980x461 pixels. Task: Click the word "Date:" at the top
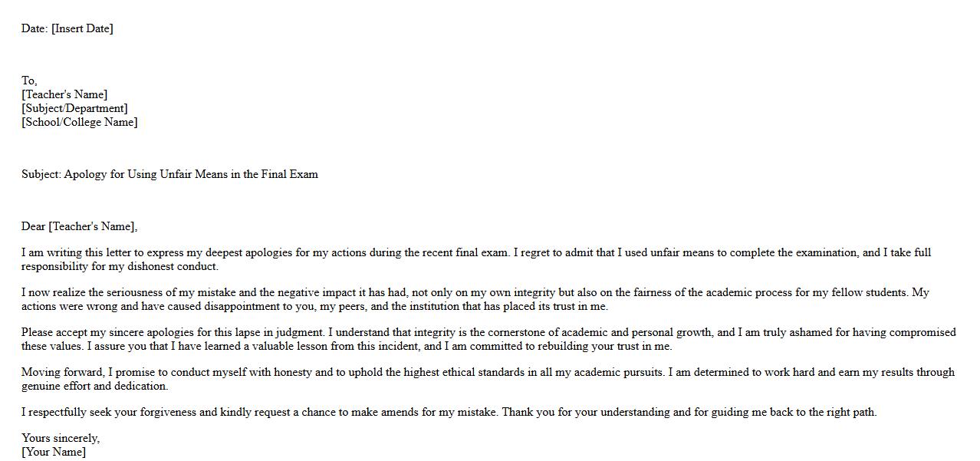click(x=35, y=29)
